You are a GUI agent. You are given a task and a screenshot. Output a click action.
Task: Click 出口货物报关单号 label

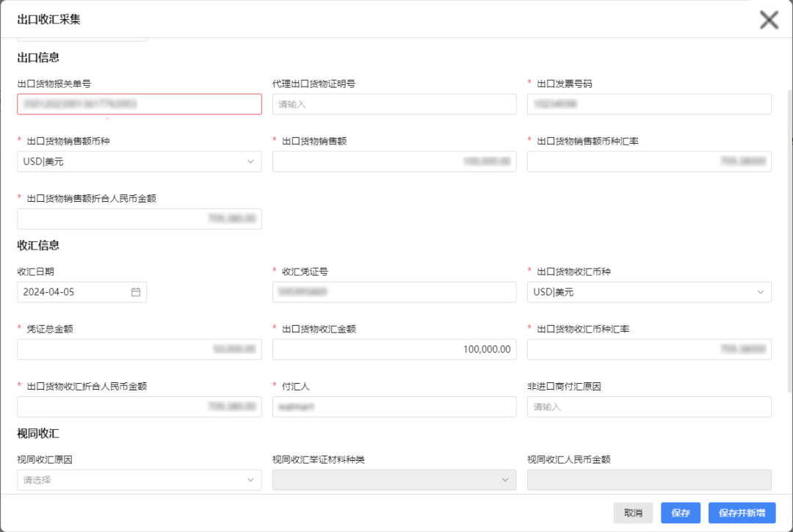click(x=54, y=84)
